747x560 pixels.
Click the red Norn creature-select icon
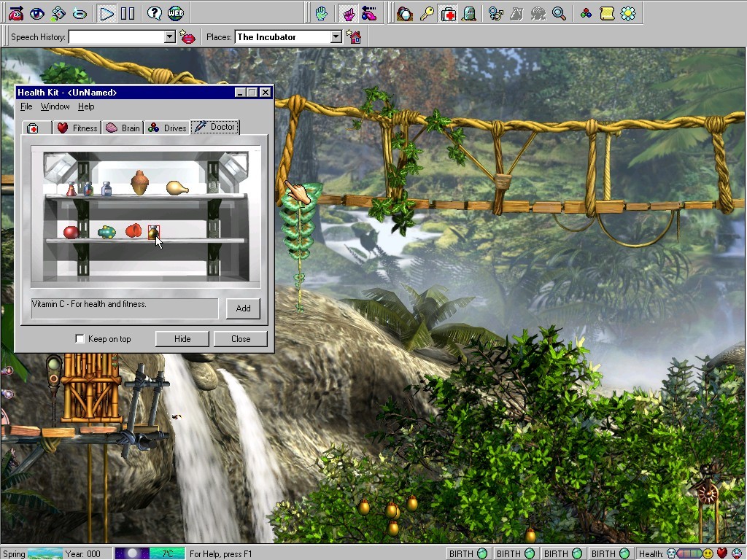pyautogui.click(x=16, y=13)
